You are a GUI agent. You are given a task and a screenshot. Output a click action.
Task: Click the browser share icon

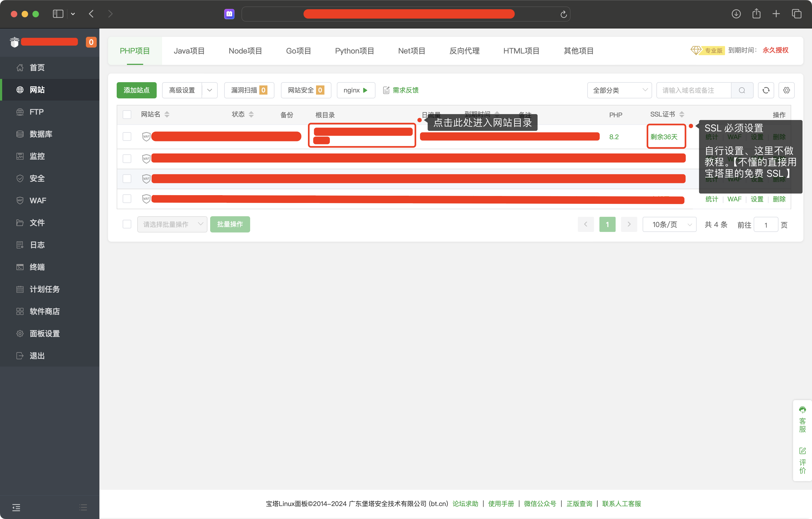tap(756, 14)
